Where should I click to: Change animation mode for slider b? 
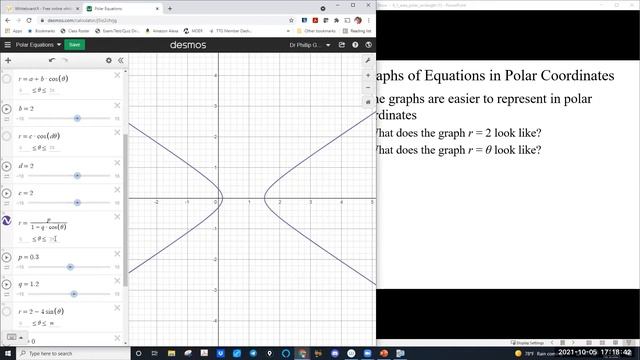pos(7,119)
